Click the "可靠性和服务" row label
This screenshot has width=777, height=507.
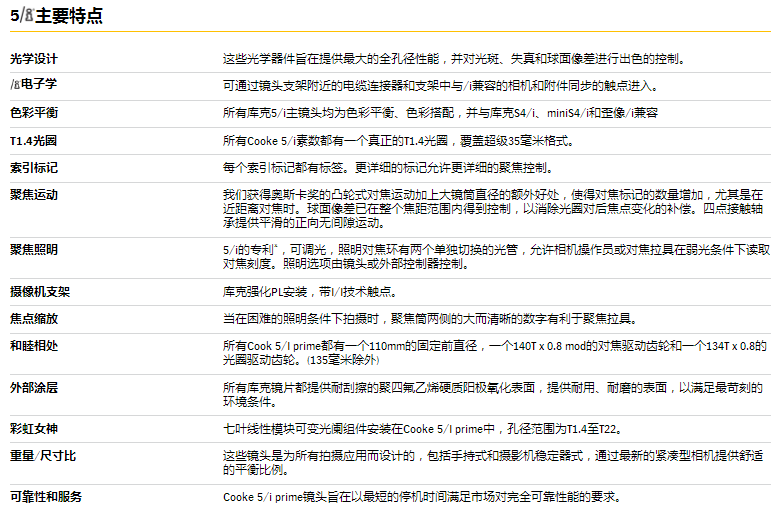pyautogui.click(x=46, y=496)
